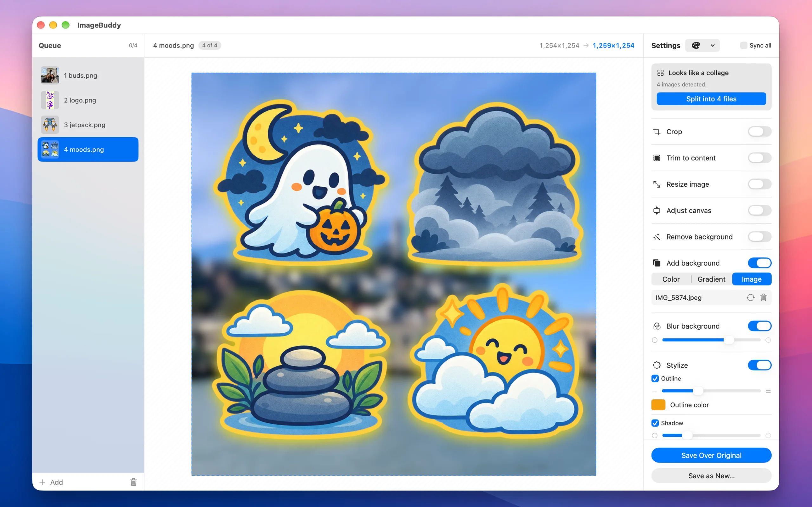The width and height of the screenshot is (812, 507).
Task: Click the queue trash icon at bottom
Action: 134,482
